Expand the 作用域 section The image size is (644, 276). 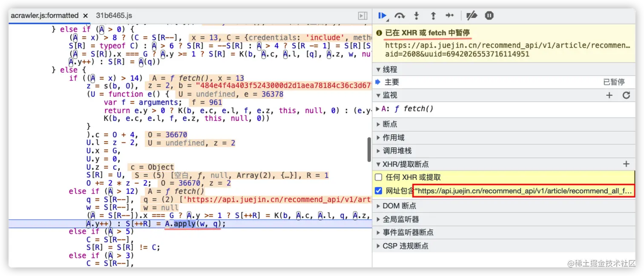[504, 137]
